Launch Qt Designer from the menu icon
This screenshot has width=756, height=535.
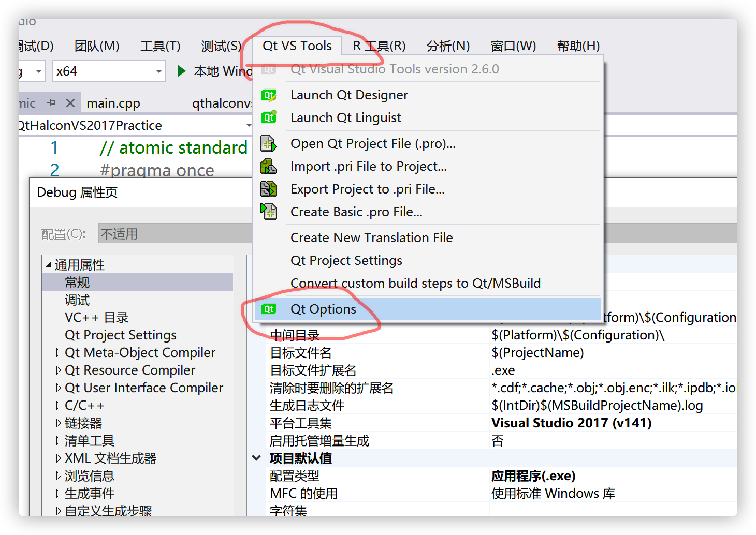click(x=269, y=95)
